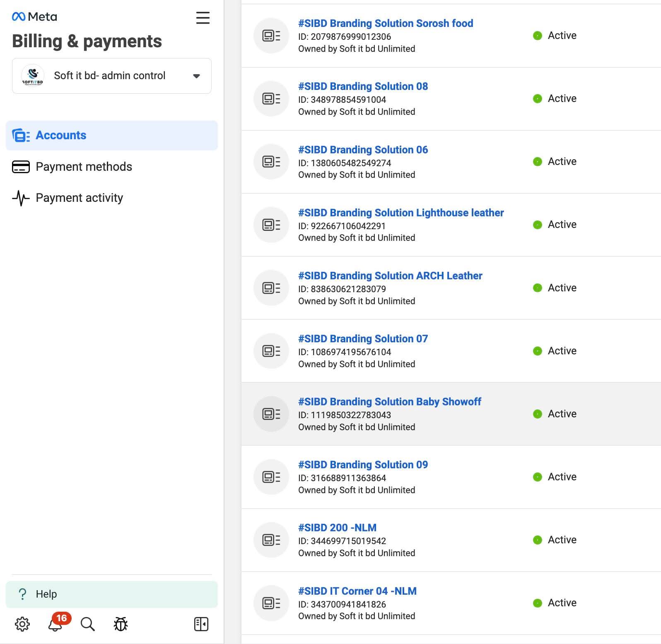Click ad account icon for ARCH Leather

coord(271,288)
